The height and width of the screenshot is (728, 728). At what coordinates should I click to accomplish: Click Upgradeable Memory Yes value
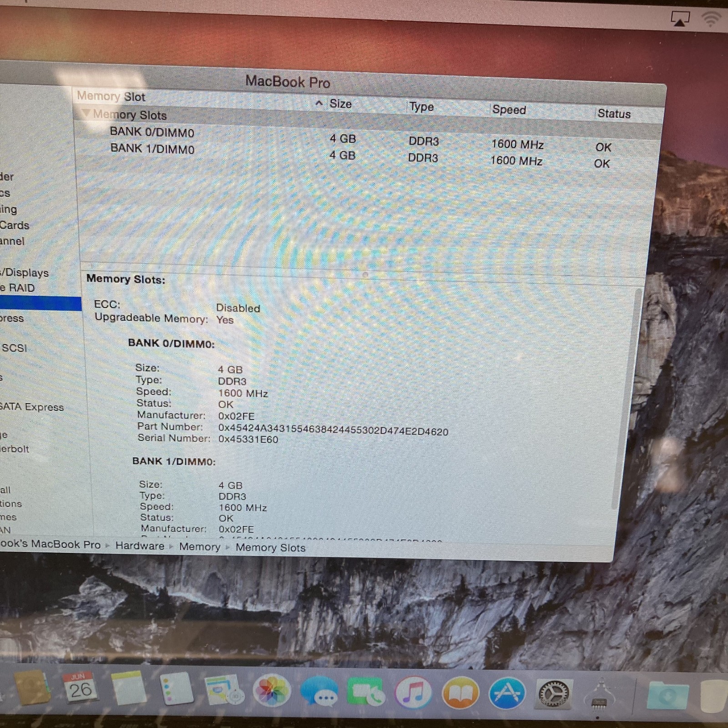click(225, 320)
